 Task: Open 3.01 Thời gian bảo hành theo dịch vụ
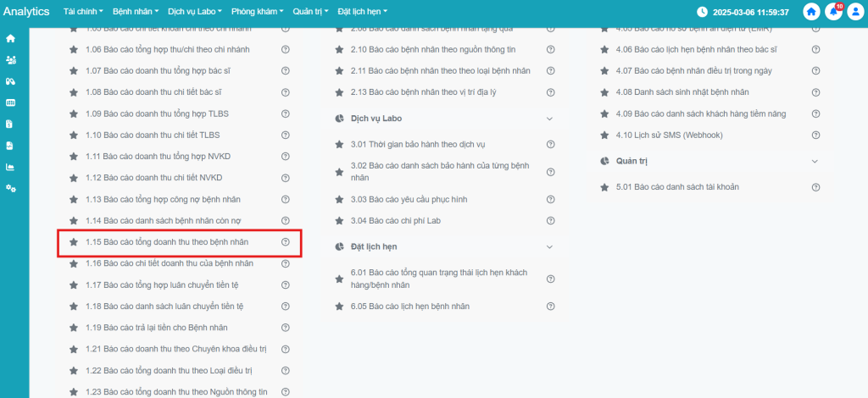(420, 145)
